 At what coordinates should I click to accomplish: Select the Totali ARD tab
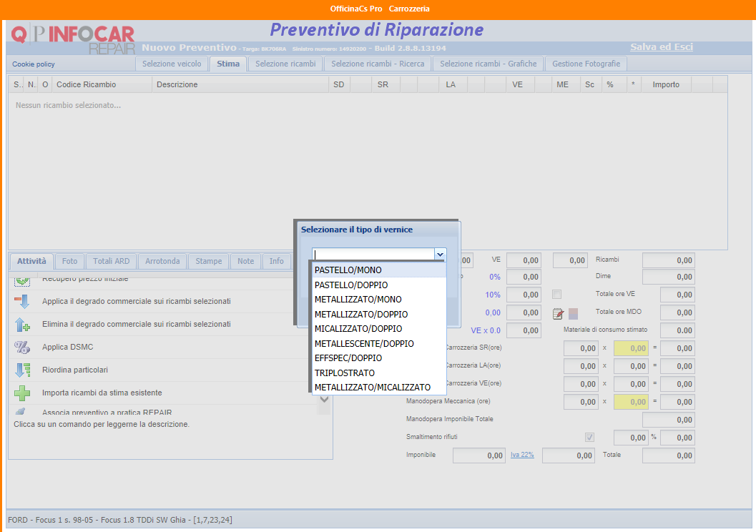112,261
